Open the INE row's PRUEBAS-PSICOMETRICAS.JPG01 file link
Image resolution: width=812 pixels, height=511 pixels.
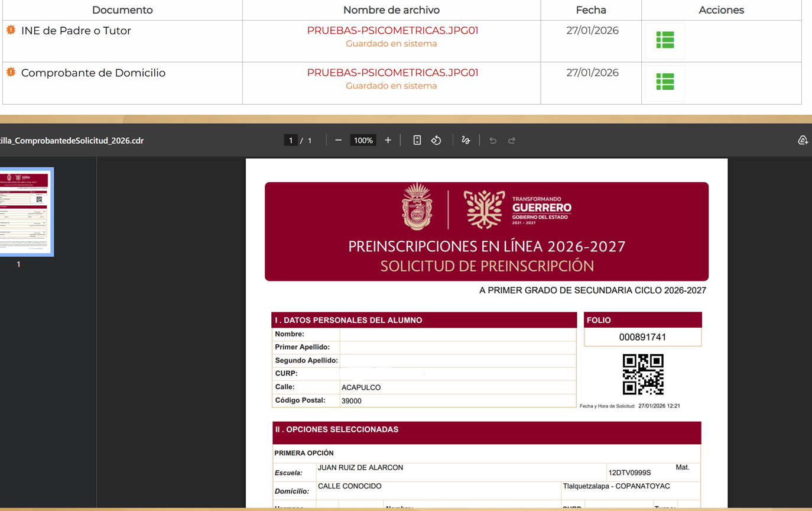pyautogui.click(x=392, y=31)
